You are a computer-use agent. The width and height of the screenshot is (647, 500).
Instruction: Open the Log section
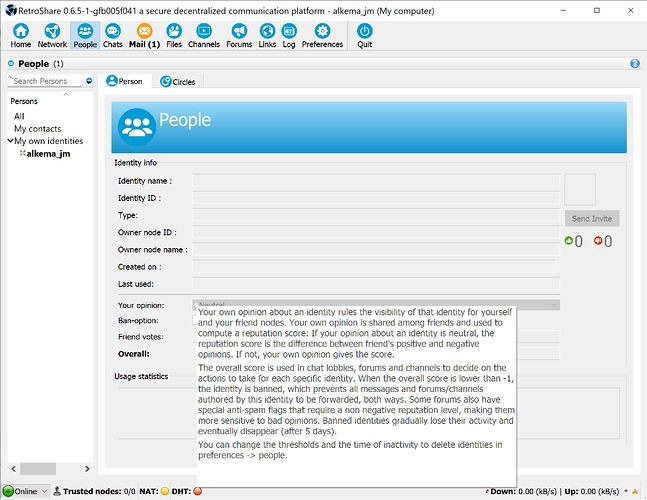coord(289,36)
